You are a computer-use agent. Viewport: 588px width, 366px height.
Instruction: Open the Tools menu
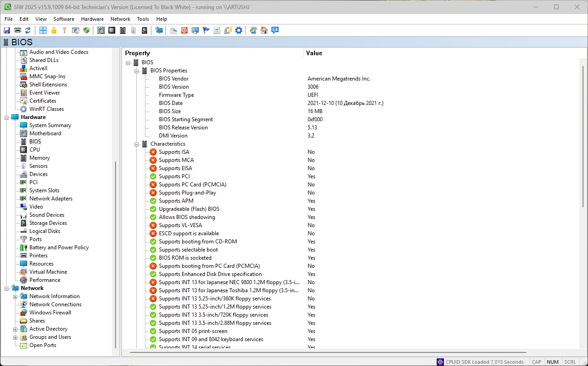143,19
